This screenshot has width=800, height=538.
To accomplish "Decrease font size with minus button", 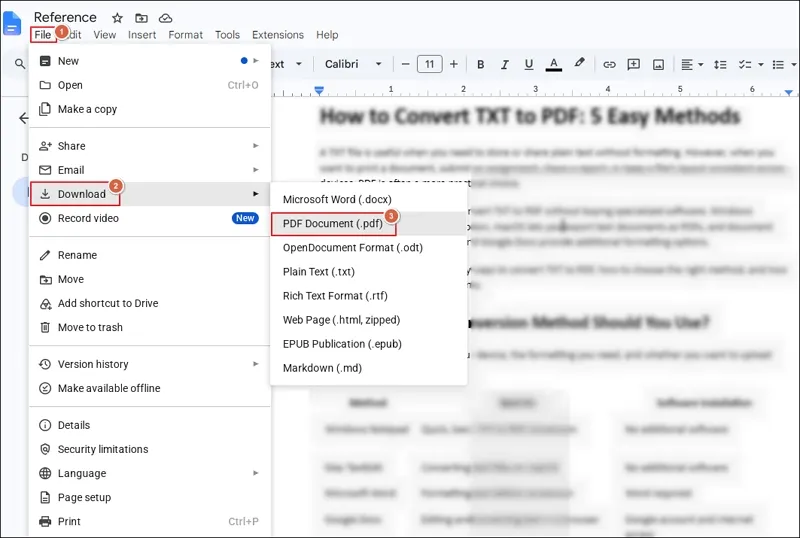I will (406, 64).
